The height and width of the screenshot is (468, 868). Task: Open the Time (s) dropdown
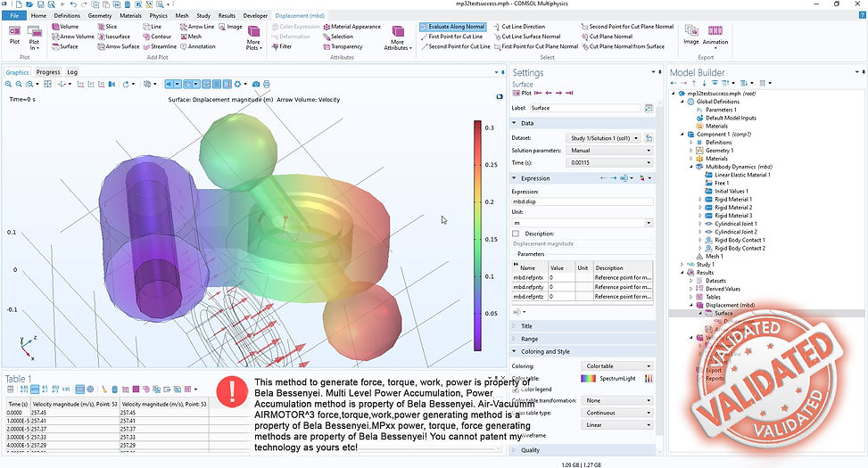[609, 162]
